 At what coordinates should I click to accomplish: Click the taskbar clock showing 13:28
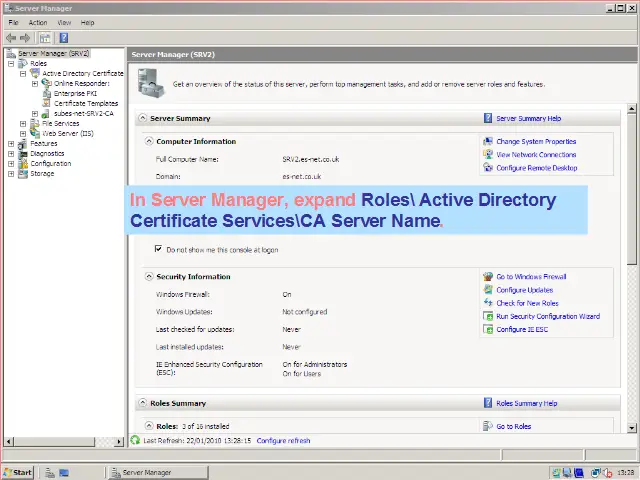point(625,473)
